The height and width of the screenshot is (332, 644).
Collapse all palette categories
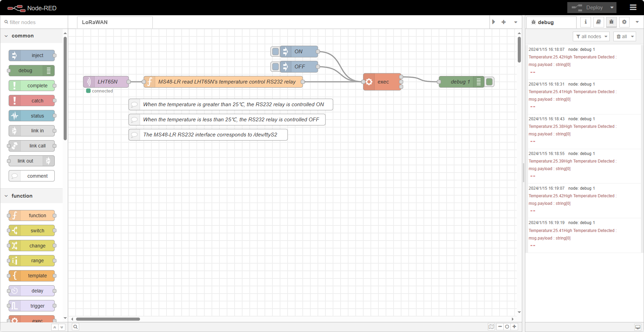point(55,327)
